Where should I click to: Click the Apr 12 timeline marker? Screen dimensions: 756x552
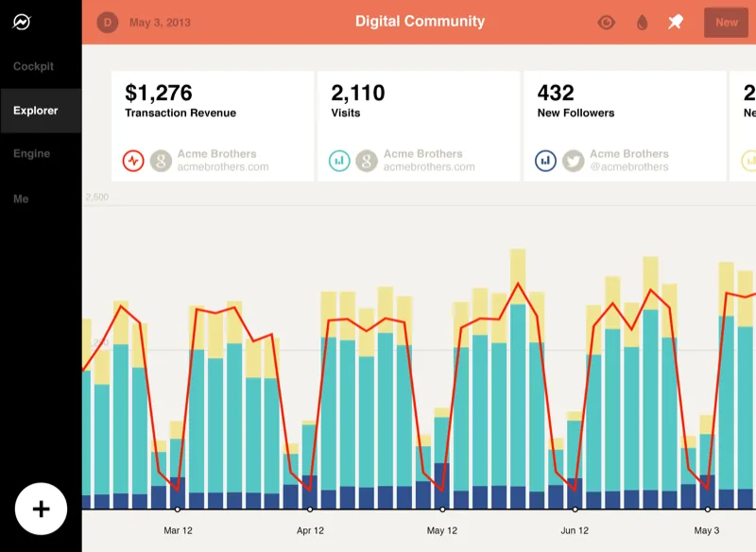pyautogui.click(x=310, y=509)
